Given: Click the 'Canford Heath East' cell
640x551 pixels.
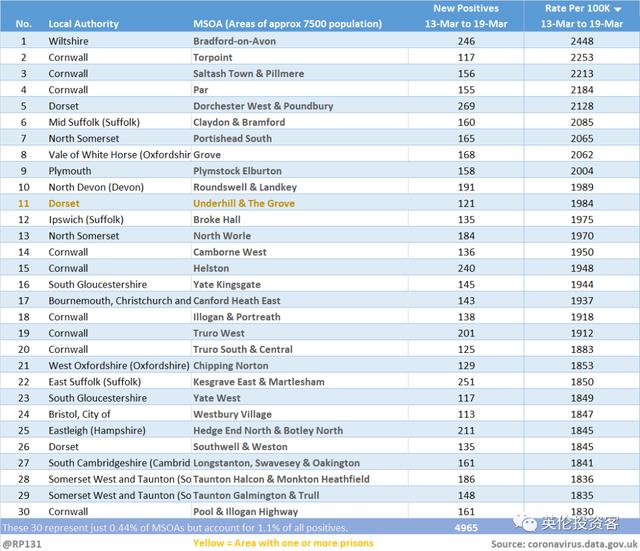Looking at the screenshot, I should (237, 301).
